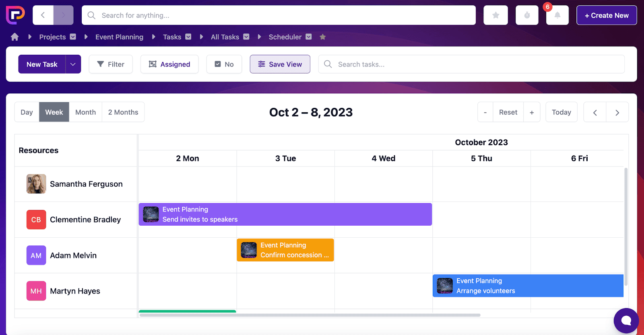Click the home icon in breadcrumb
The image size is (644, 335).
[x=15, y=37]
